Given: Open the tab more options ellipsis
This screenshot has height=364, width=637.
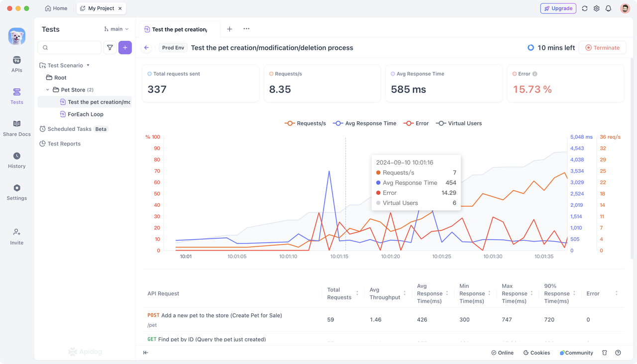Looking at the screenshot, I should [246, 29].
